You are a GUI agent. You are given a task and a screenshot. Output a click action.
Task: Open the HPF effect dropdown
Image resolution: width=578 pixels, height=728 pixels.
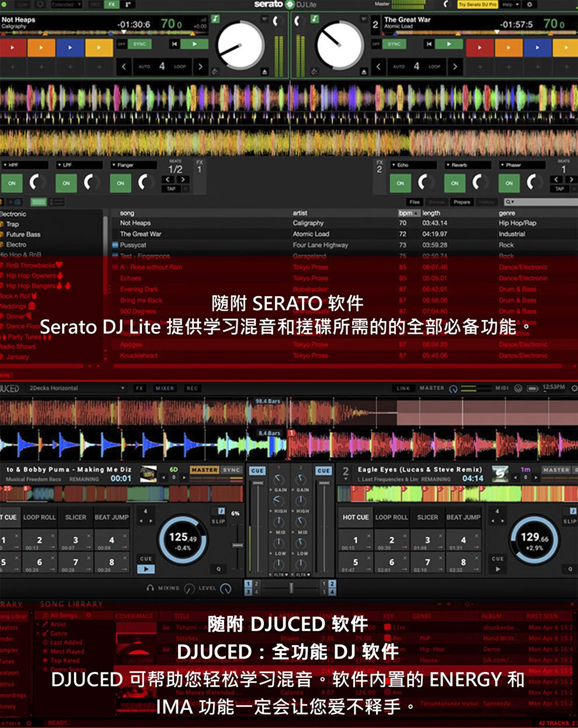point(25,165)
